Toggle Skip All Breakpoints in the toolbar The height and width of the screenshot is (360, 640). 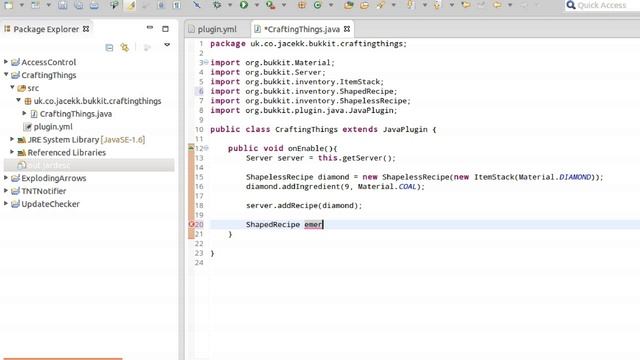(197, 5)
